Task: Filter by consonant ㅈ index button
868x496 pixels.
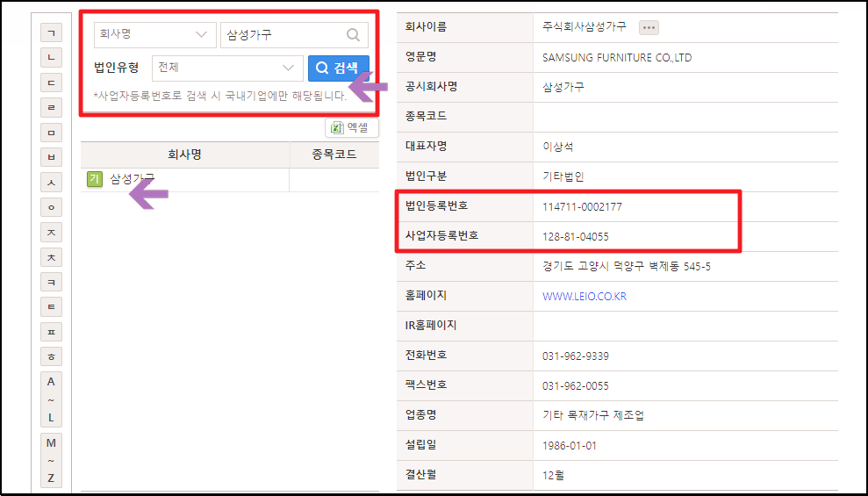Action: 52,232
